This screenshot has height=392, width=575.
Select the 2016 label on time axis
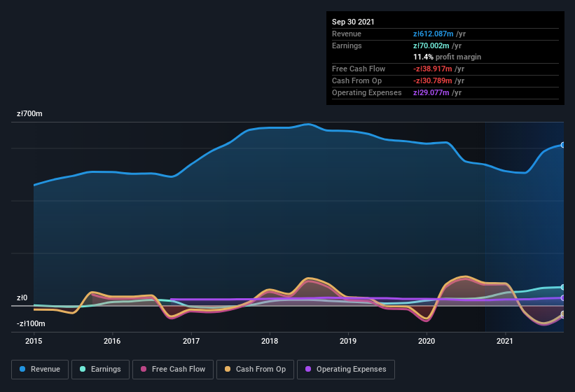click(112, 341)
